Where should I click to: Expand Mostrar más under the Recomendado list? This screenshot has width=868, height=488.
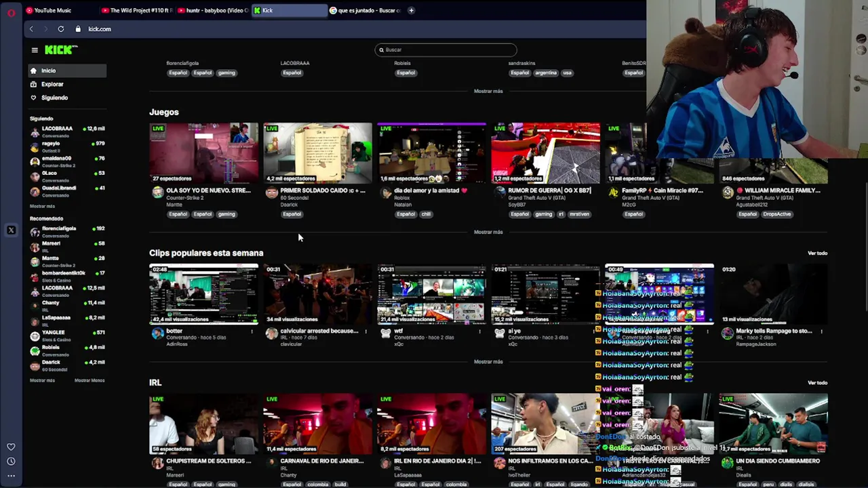(42, 380)
